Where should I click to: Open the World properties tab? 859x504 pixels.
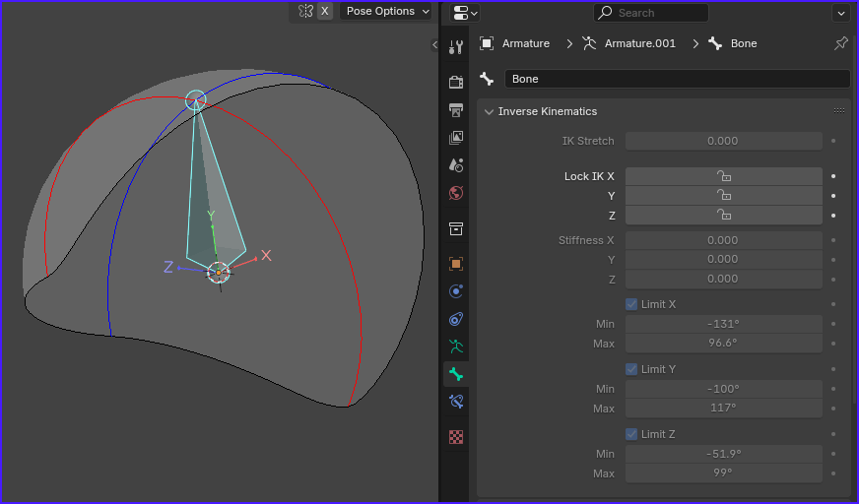click(x=456, y=193)
